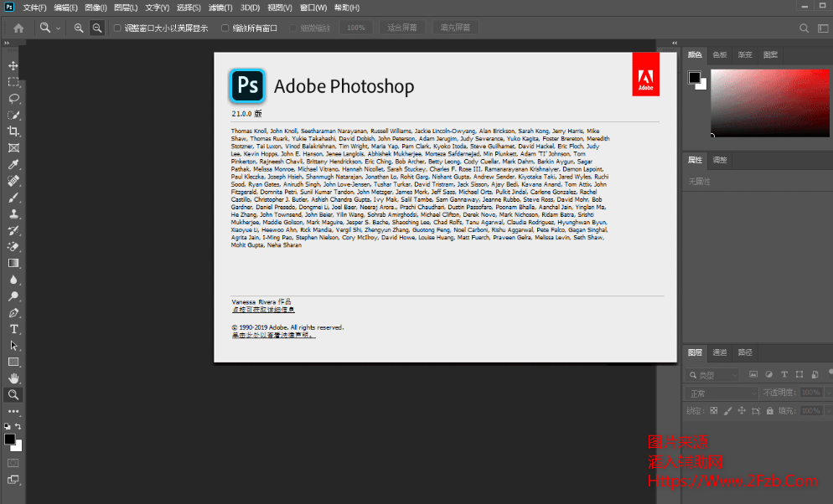
Task: Click the zoom-in magnifier in options bar
Action: pos(79,28)
